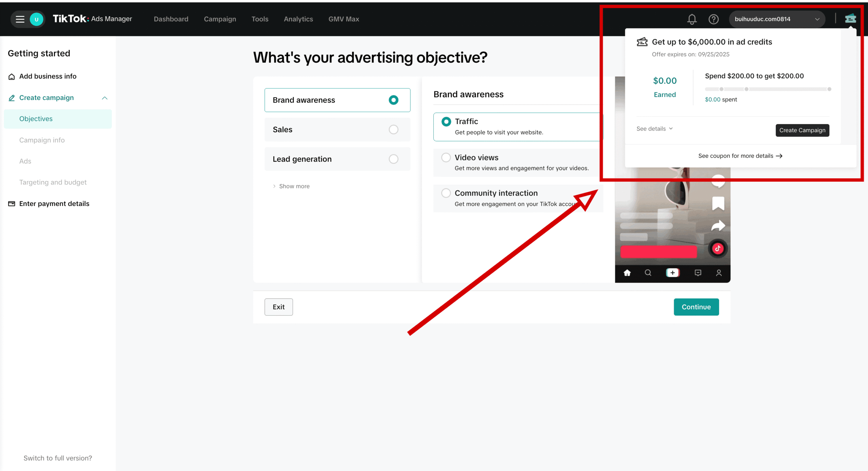Screen dimensions: 868x471
Task: Open the help question mark icon
Action: tap(713, 19)
